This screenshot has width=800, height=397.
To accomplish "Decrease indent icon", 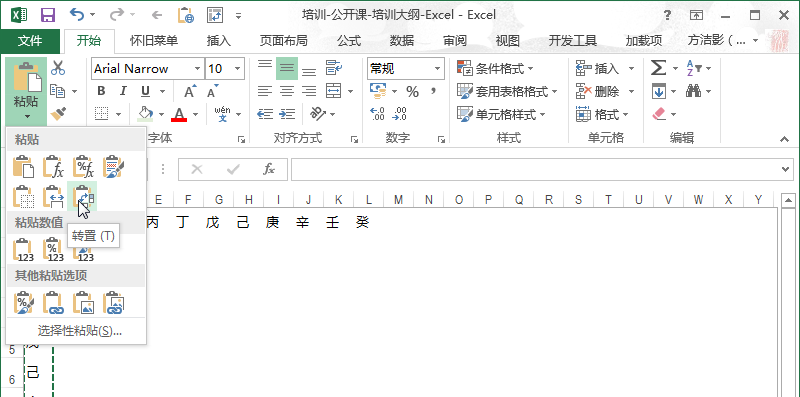I will [265, 114].
